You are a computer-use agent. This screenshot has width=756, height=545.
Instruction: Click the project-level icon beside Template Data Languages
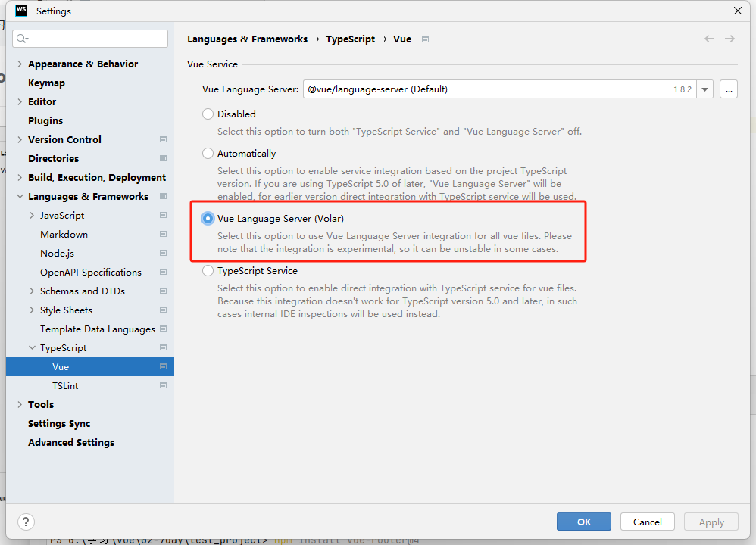164,329
